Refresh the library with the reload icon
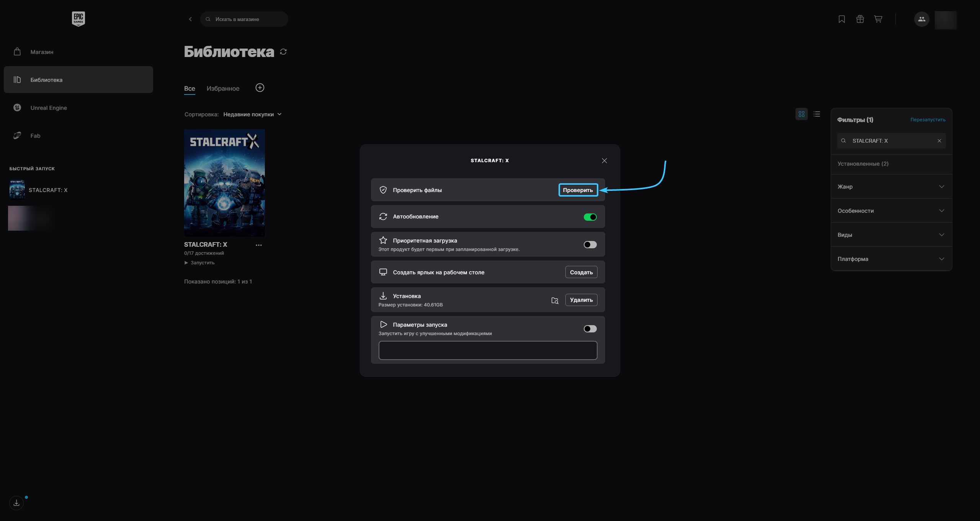 [283, 52]
